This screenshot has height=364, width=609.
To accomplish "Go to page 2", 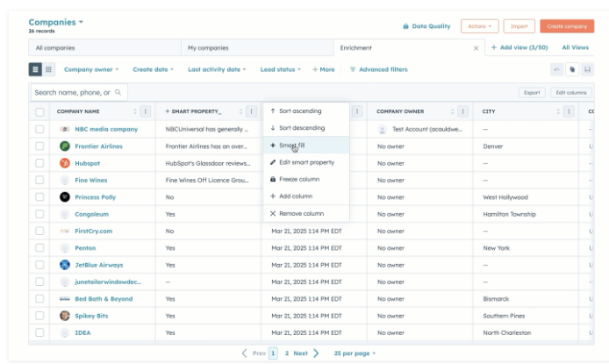I will point(287,353).
